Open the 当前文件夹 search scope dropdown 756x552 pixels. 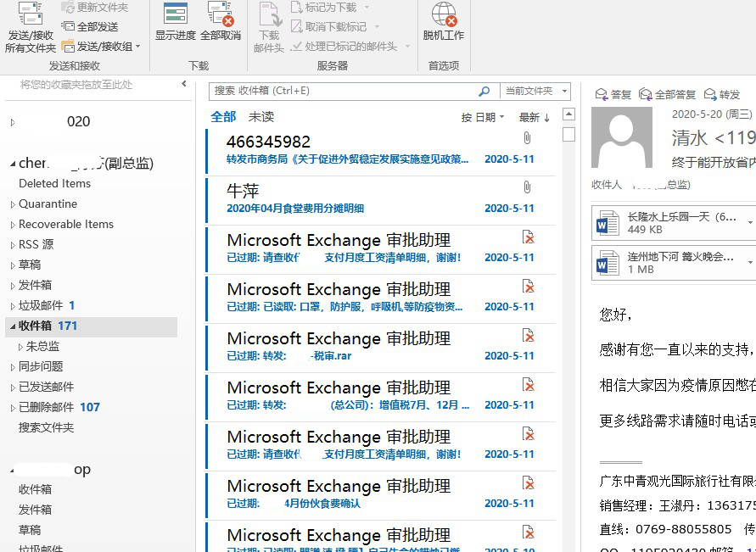(x=535, y=91)
